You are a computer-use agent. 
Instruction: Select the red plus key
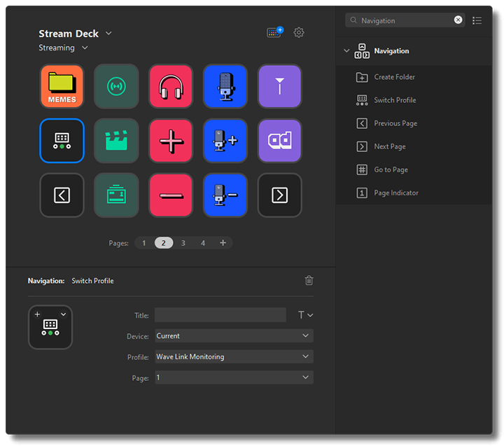171,141
